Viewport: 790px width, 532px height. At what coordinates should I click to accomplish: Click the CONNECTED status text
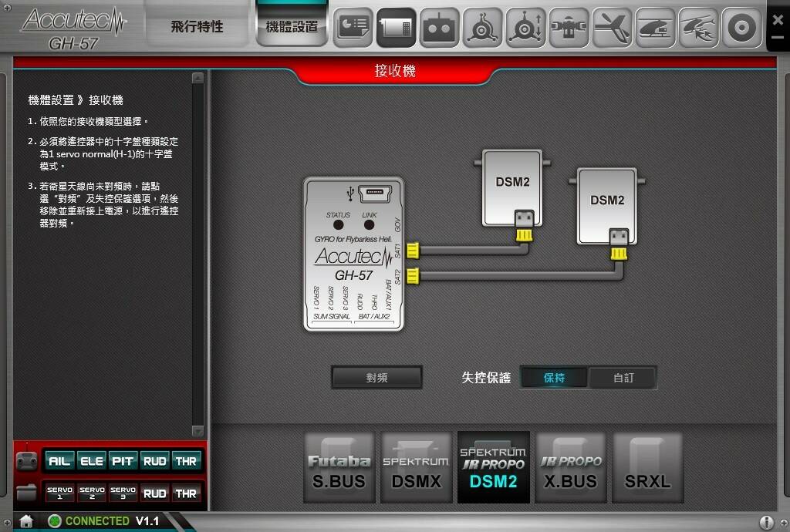click(97, 521)
